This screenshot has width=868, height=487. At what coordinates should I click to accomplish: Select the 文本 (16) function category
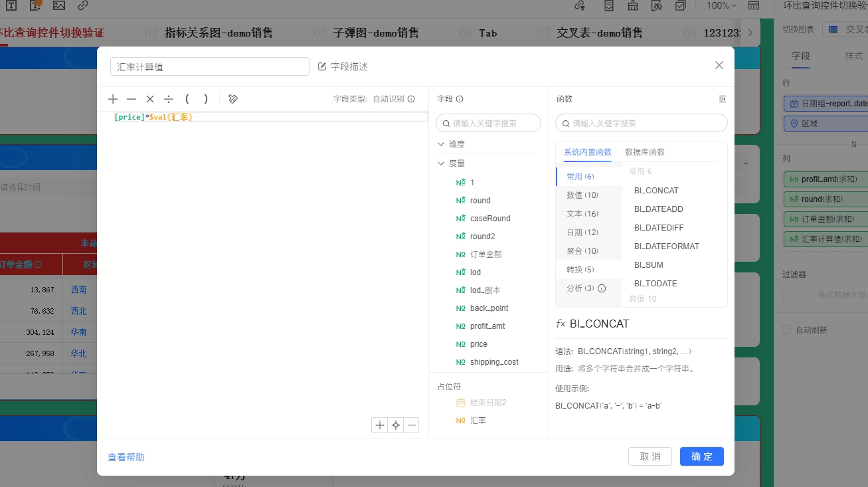pyautogui.click(x=582, y=214)
